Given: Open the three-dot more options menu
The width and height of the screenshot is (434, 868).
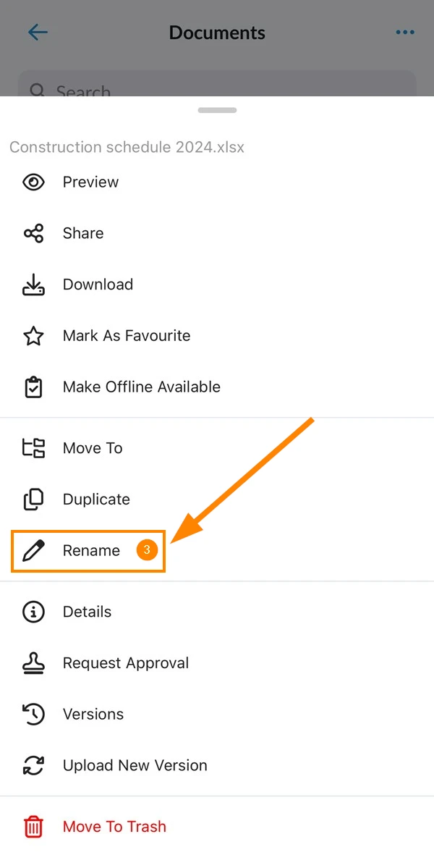Looking at the screenshot, I should (404, 33).
